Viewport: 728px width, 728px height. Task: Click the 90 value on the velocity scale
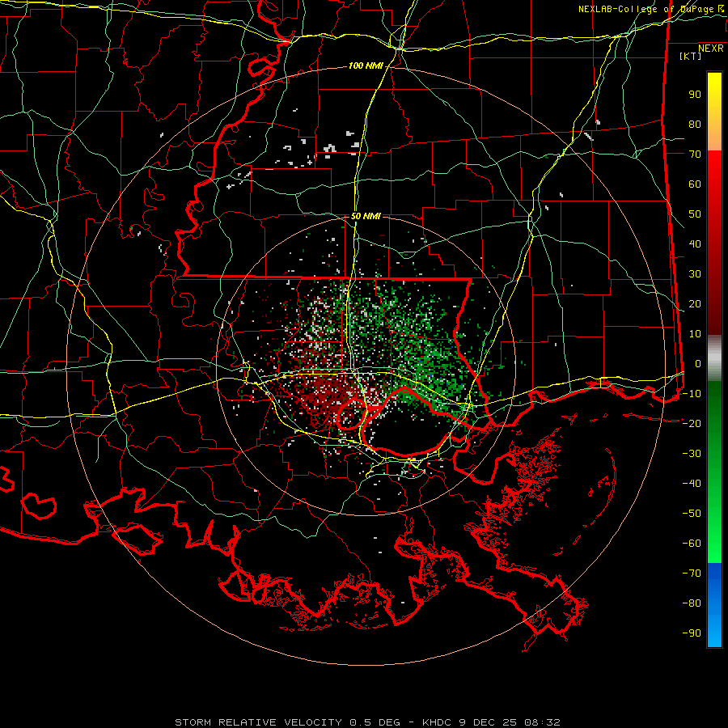click(x=695, y=95)
